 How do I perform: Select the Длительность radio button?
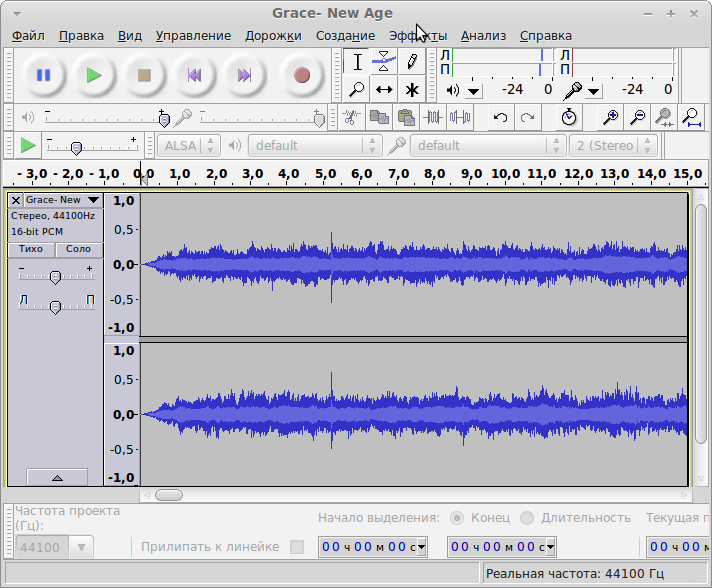coord(527,518)
